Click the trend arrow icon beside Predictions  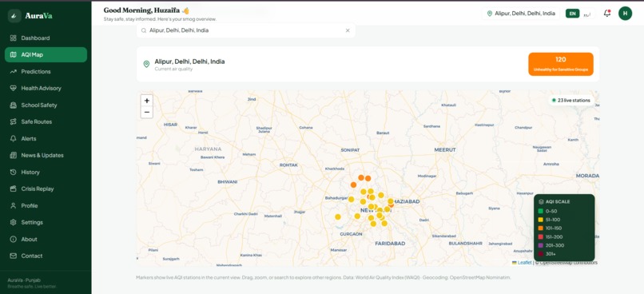coord(13,71)
